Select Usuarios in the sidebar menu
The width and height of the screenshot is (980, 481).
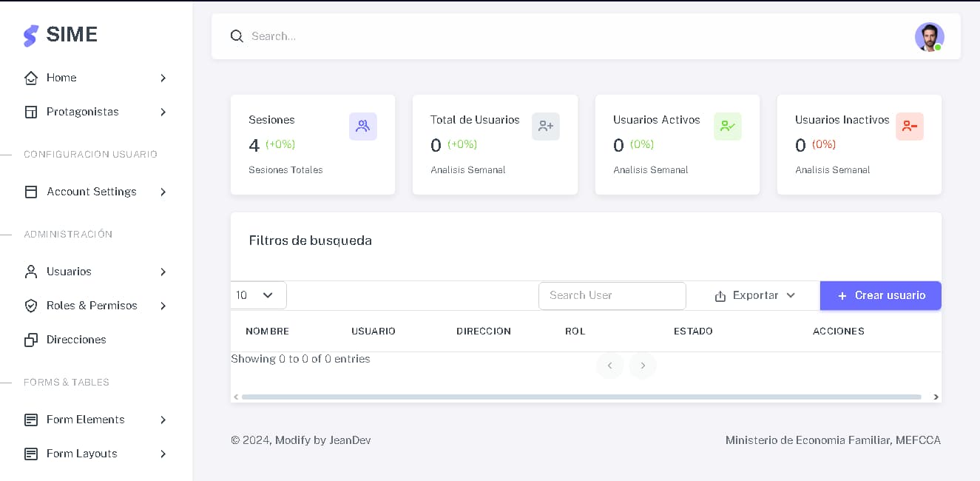[x=69, y=272]
